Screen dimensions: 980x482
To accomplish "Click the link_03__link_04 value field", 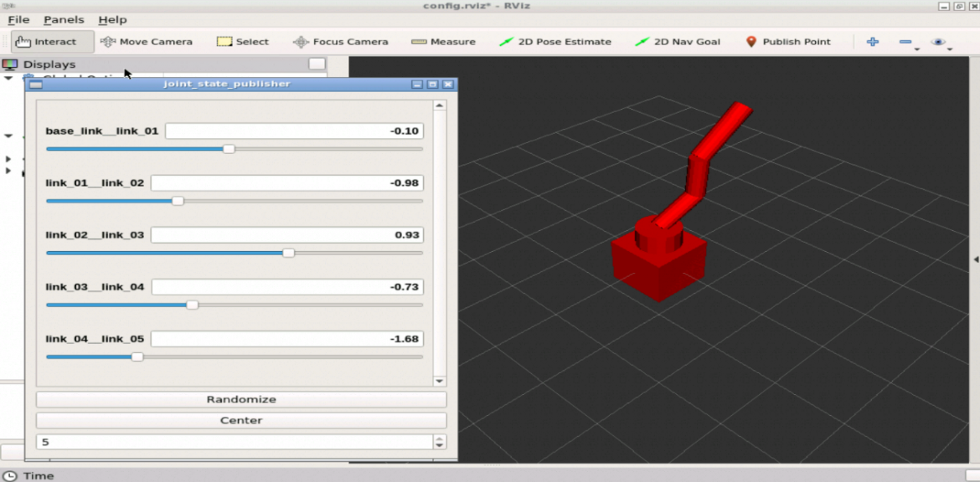I will (x=287, y=287).
